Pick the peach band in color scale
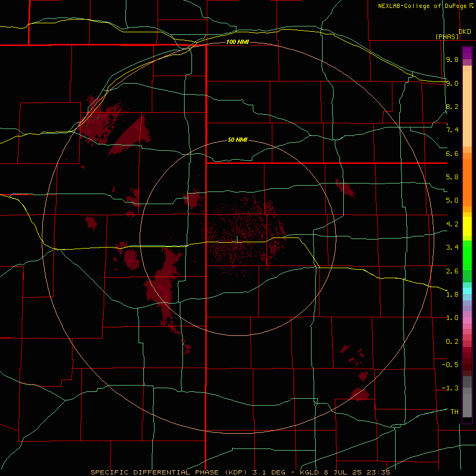The image size is (476, 476). (467, 108)
